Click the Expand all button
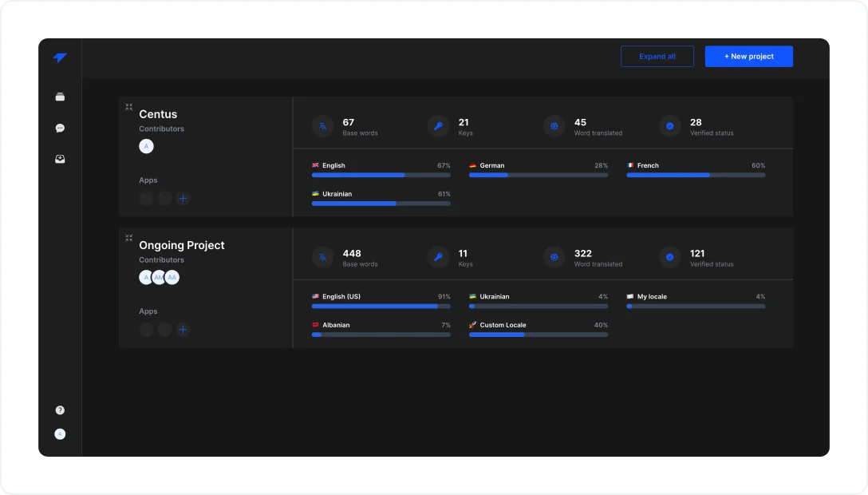The image size is (868, 495). tap(657, 57)
